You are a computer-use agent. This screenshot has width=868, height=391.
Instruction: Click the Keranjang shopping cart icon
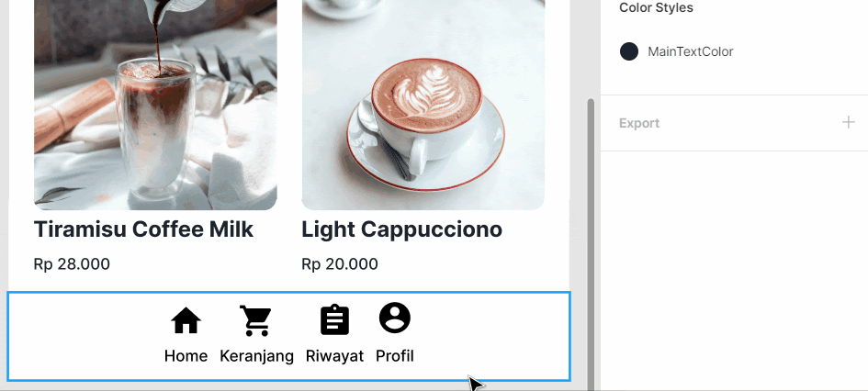(255, 320)
